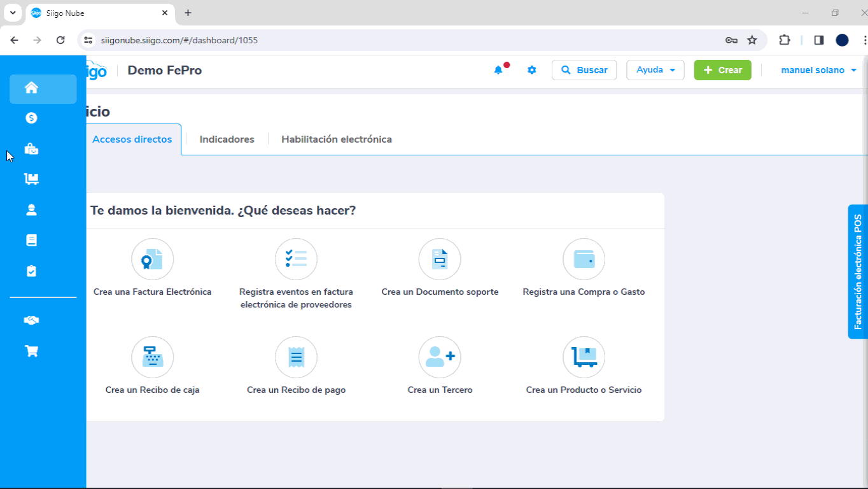The width and height of the screenshot is (868, 489).
Task: Reload the page in Chrome
Action: click(60, 40)
